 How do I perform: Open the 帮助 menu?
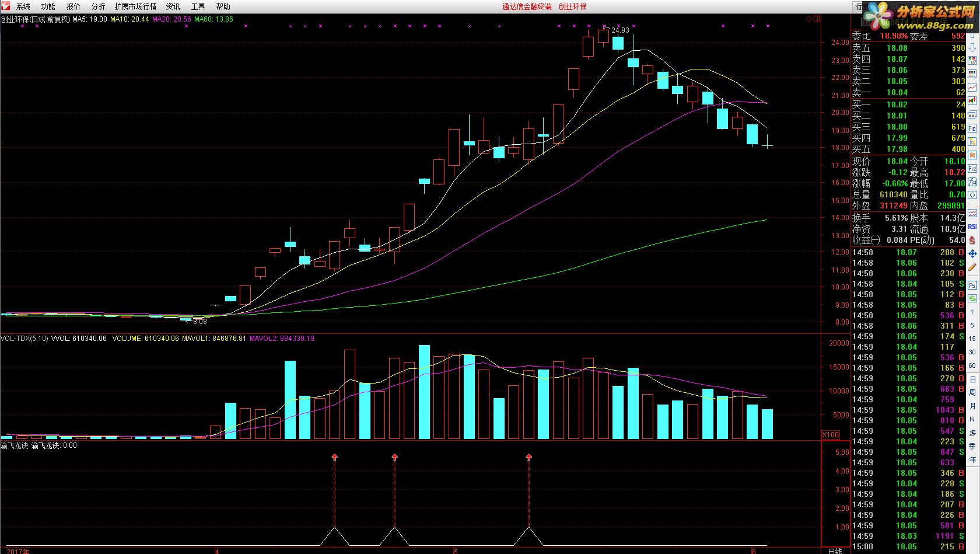[x=223, y=6]
